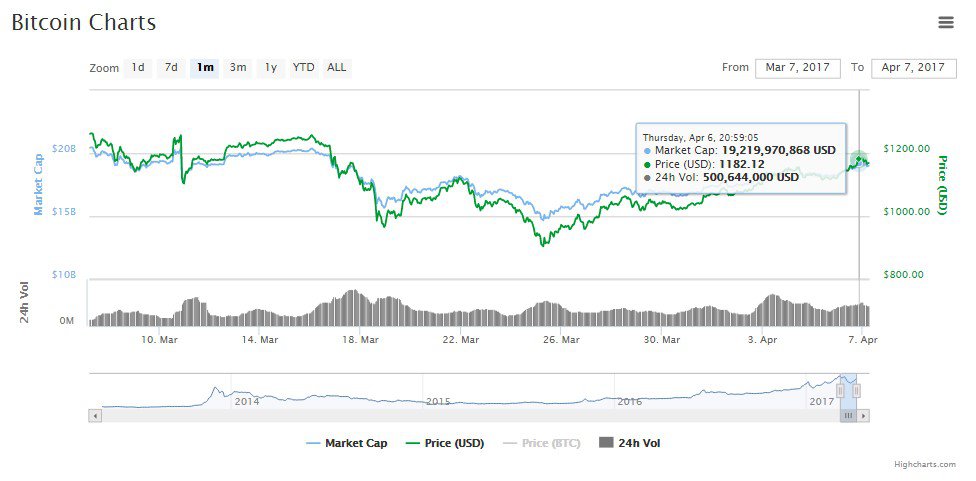Select the 3m zoom range
The image size is (976, 481).
point(238,68)
